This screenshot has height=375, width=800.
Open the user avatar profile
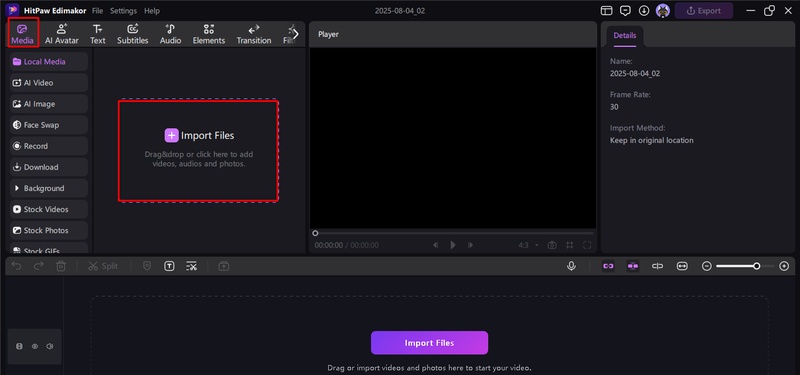click(x=663, y=11)
